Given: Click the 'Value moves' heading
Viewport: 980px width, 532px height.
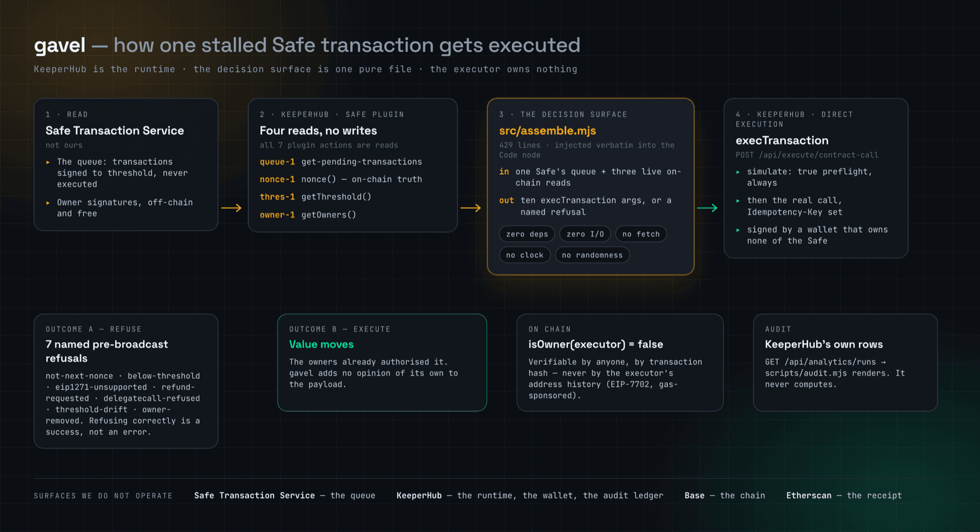Looking at the screenshot, I should point(321,345).
